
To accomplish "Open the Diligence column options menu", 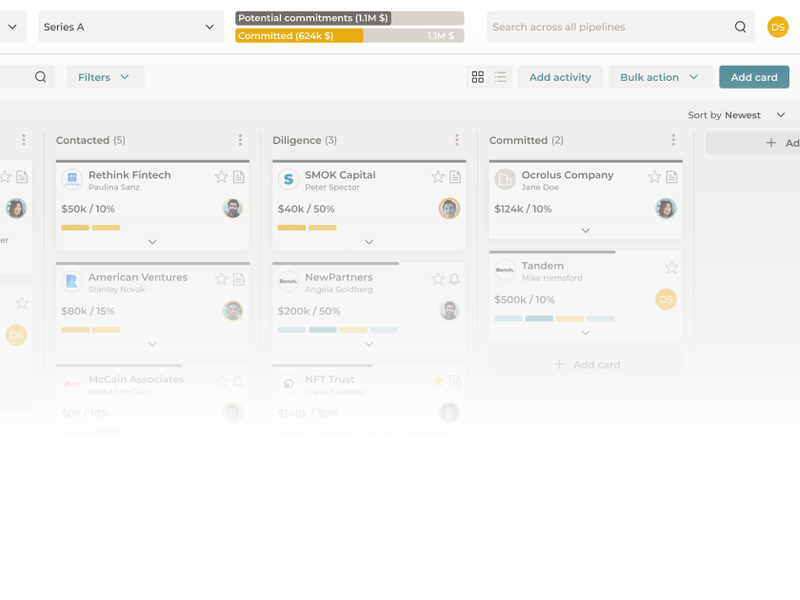I will pos(457,140).
